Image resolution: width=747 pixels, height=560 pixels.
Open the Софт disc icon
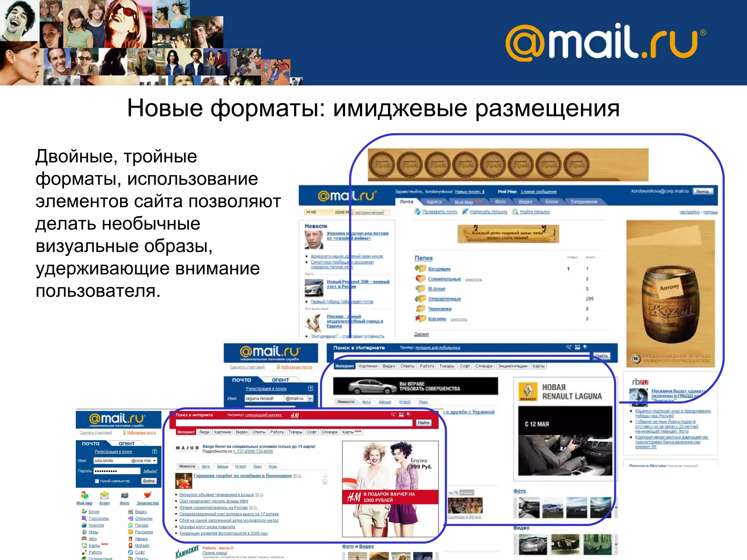click(x=131, y=552)
